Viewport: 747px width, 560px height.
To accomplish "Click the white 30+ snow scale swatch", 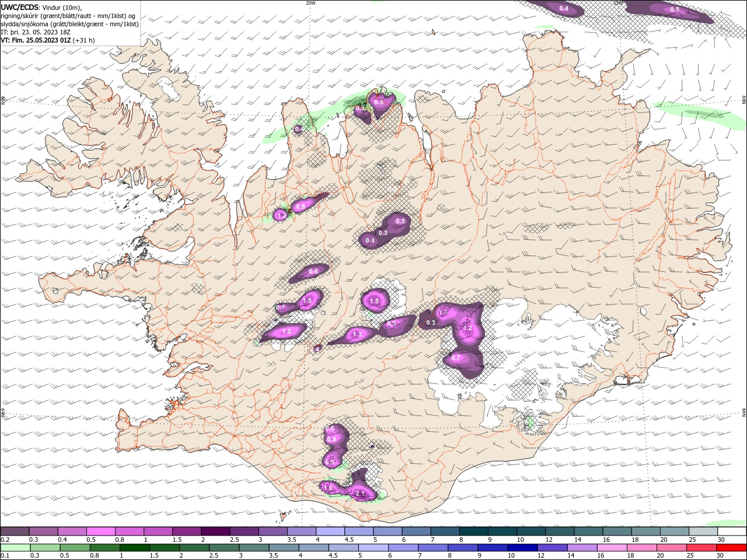I will [x=731, y=531].
